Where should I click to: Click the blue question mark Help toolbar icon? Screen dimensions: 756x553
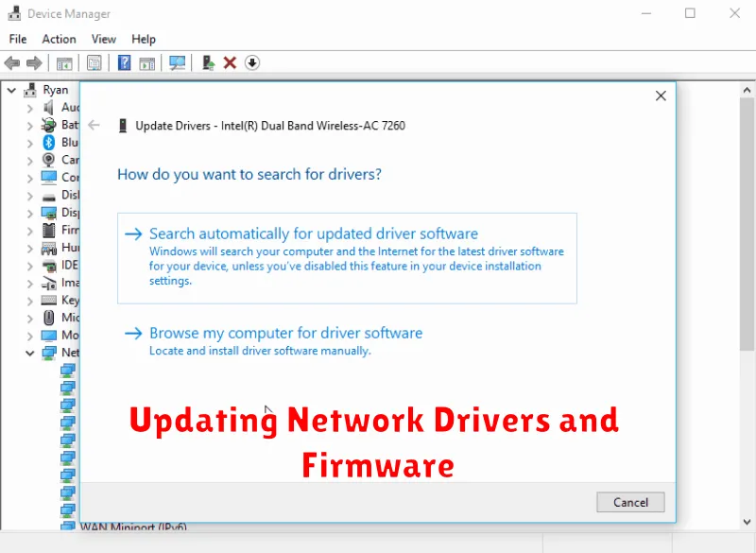124,62
